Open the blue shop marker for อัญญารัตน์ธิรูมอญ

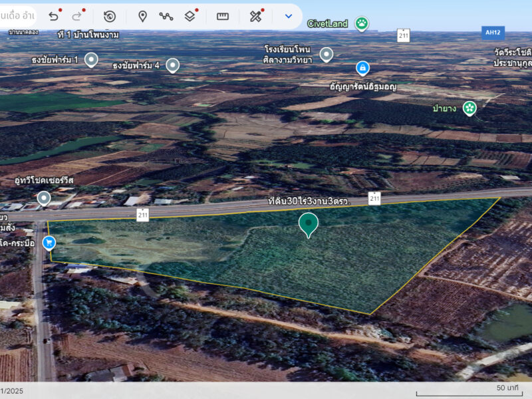[x=362, y=68]
